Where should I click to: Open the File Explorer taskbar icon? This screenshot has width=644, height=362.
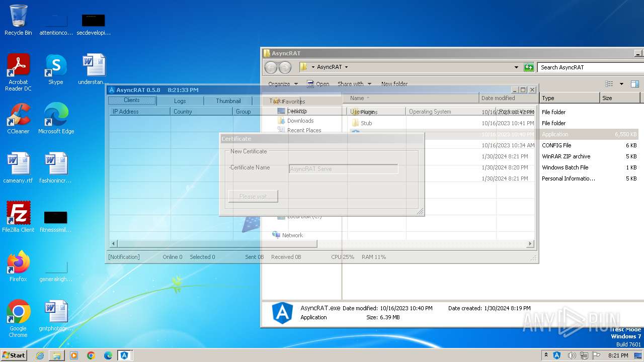[x=57, y=355]
